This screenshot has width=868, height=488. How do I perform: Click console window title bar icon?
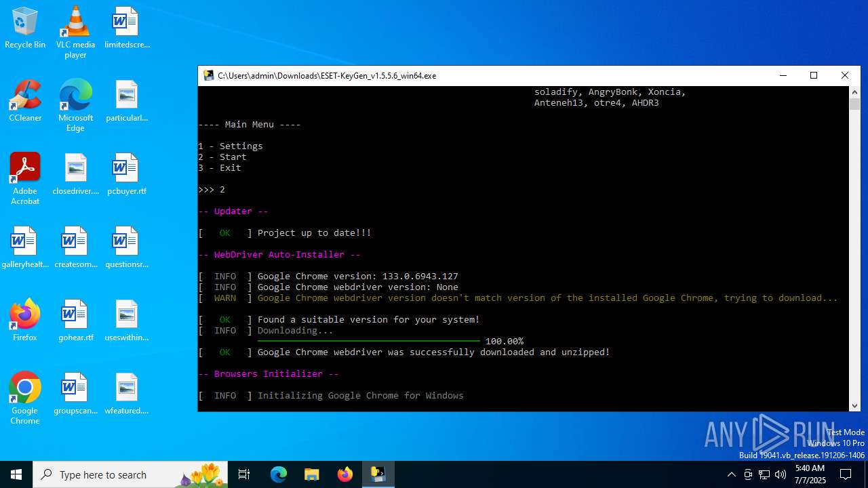[209, 76]
